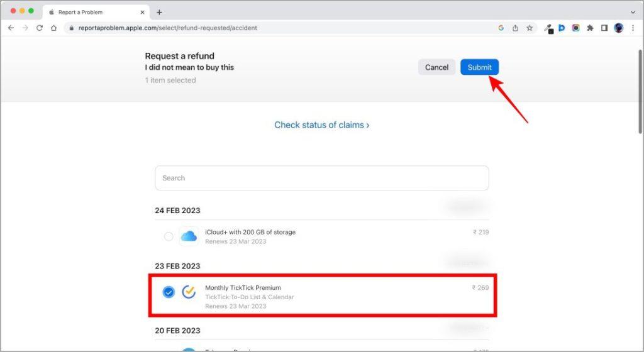Click the browser forward arrow
This screenshot has width=644, height=352.
point(25,28)
